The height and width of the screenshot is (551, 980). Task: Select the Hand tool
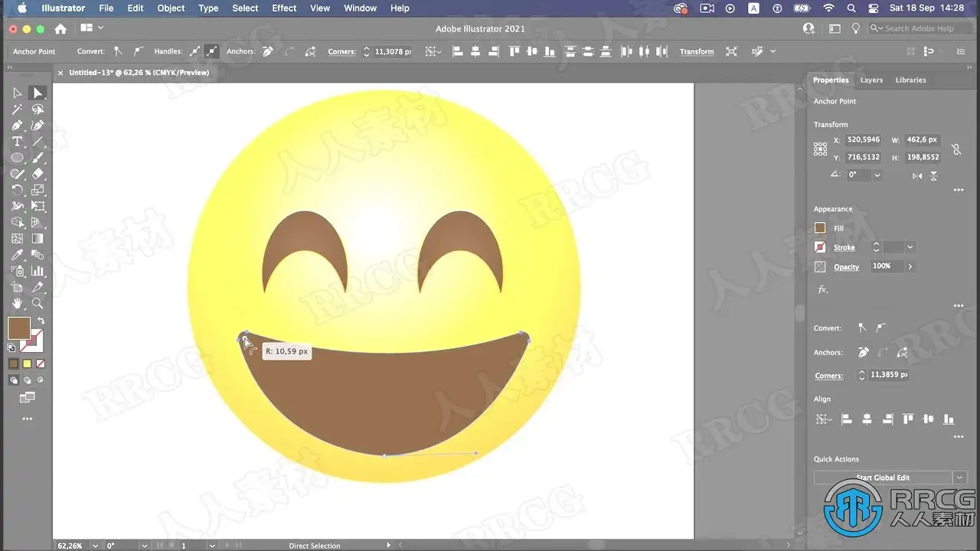(17, 304)
